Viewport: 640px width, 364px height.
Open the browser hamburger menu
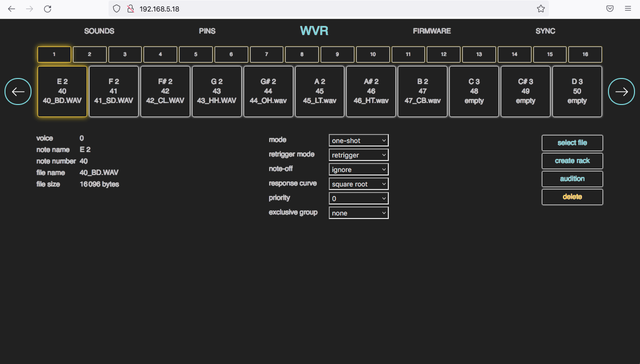click(628, 9)
